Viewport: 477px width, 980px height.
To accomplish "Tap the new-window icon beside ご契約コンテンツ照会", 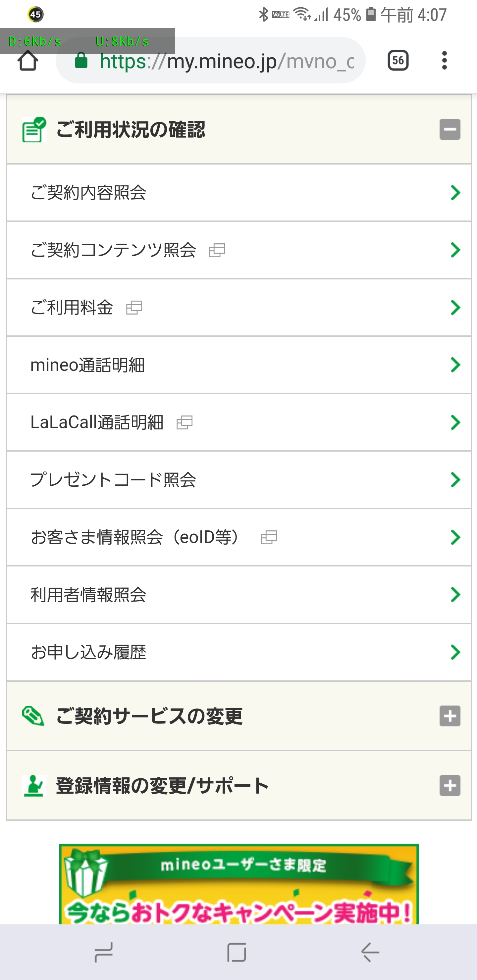I will tap(217, 250).
